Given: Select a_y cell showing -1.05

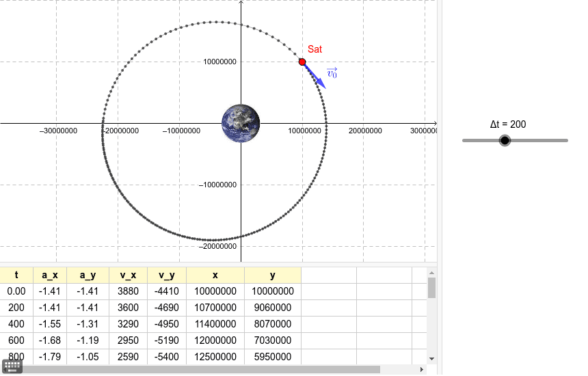Looking at the screenshot, I should [88, 357].
